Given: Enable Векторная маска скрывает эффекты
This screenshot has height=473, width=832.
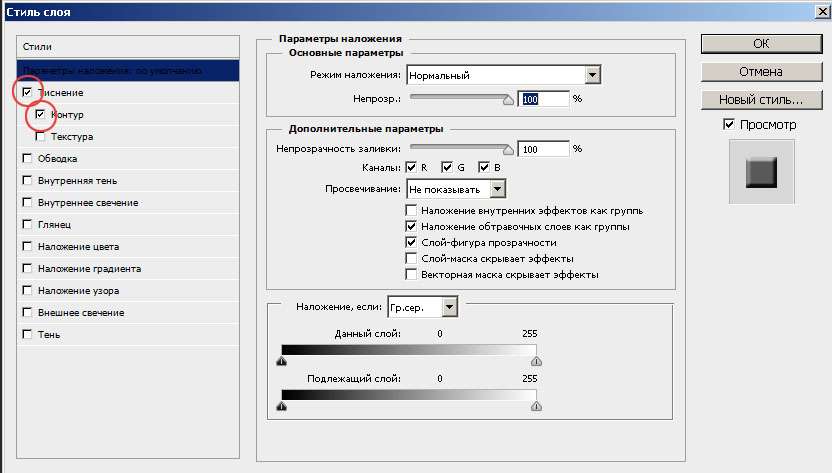Looking at the screenshot, I should tap(411, 274).
